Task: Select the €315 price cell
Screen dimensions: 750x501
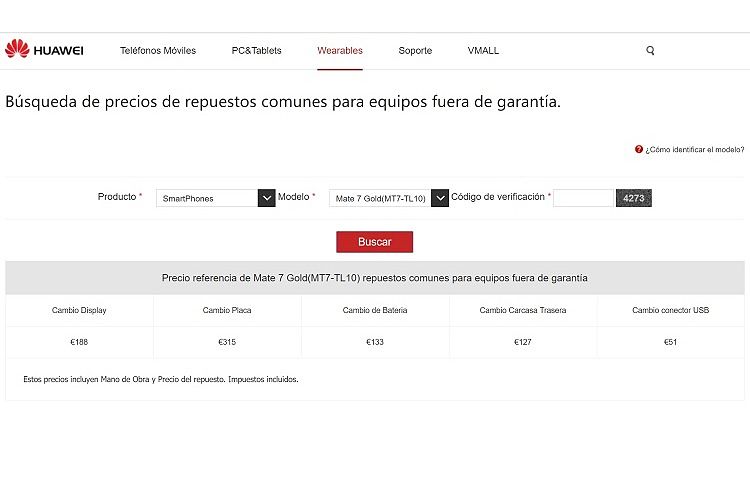Action: 227,342
